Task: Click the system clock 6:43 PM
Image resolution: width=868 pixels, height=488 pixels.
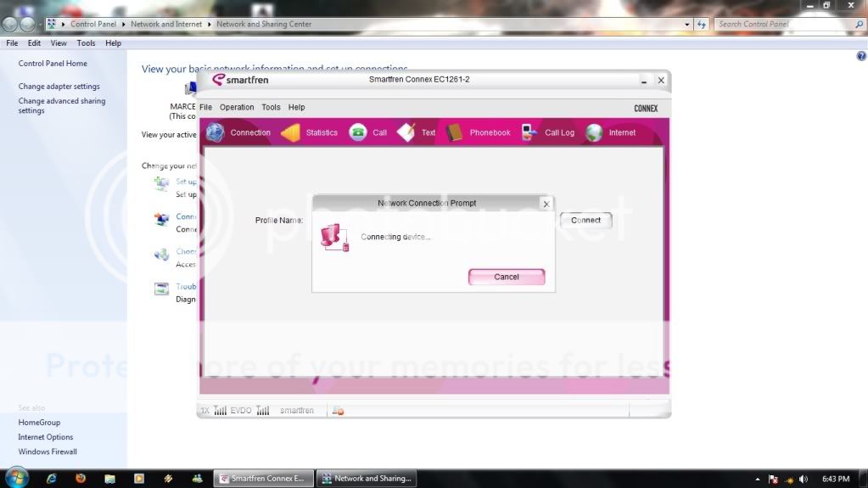Action: [836, 480]
